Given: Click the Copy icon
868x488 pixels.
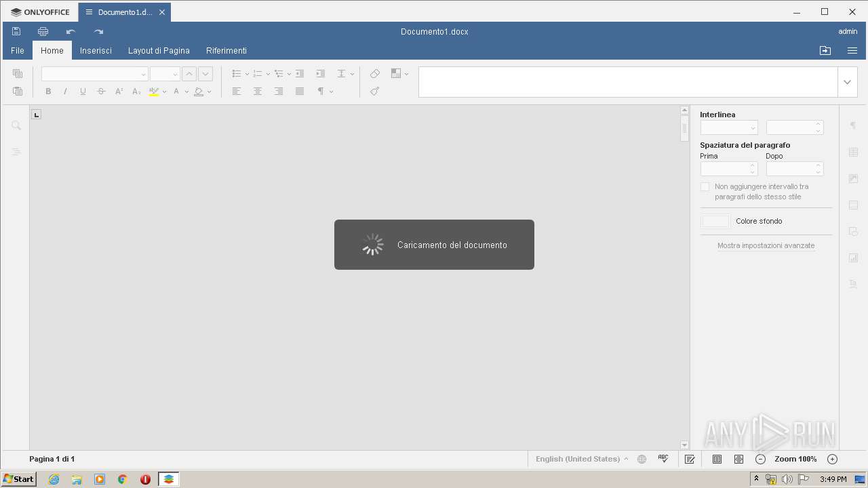Looking at the screenshot, I should (x=18, y=74).
